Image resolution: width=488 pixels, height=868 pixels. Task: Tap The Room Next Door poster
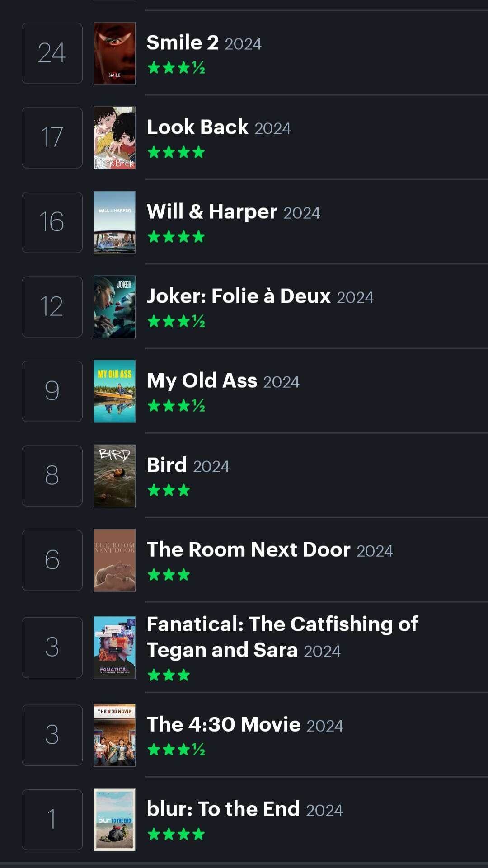(114, 560)
